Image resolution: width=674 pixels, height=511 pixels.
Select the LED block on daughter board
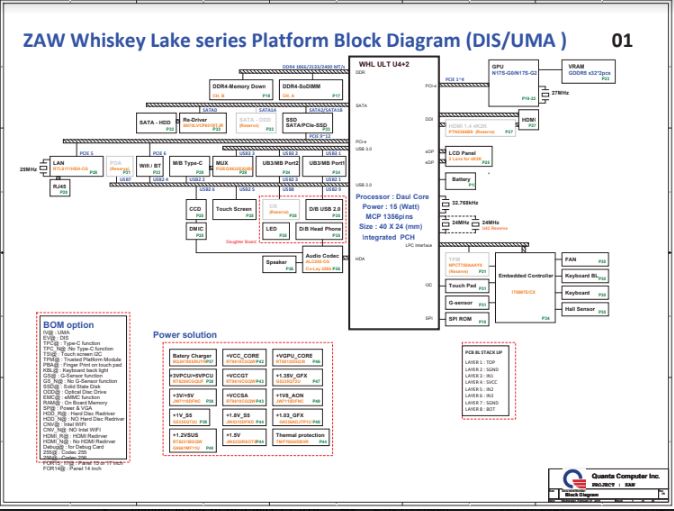[276, 231]
